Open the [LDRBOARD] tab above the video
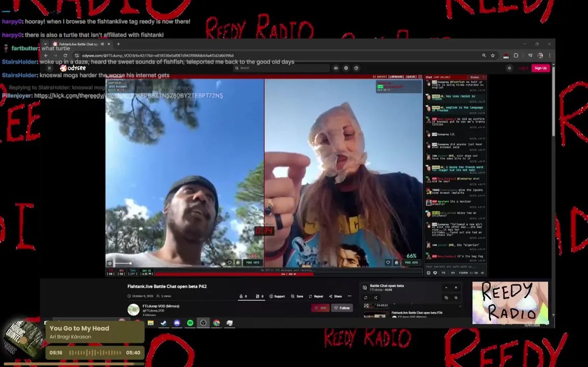This screenshot has width=588, height=367. 396,76
